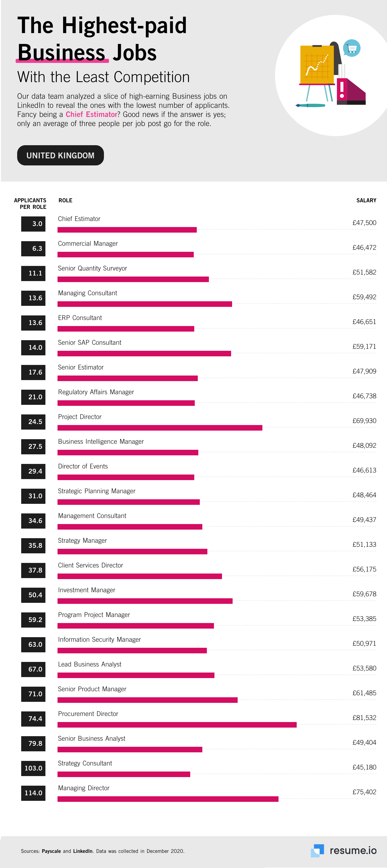Select the Managing Consultant role label
Viewport: 387px width, 868px height.
click(x=88, y=293)
